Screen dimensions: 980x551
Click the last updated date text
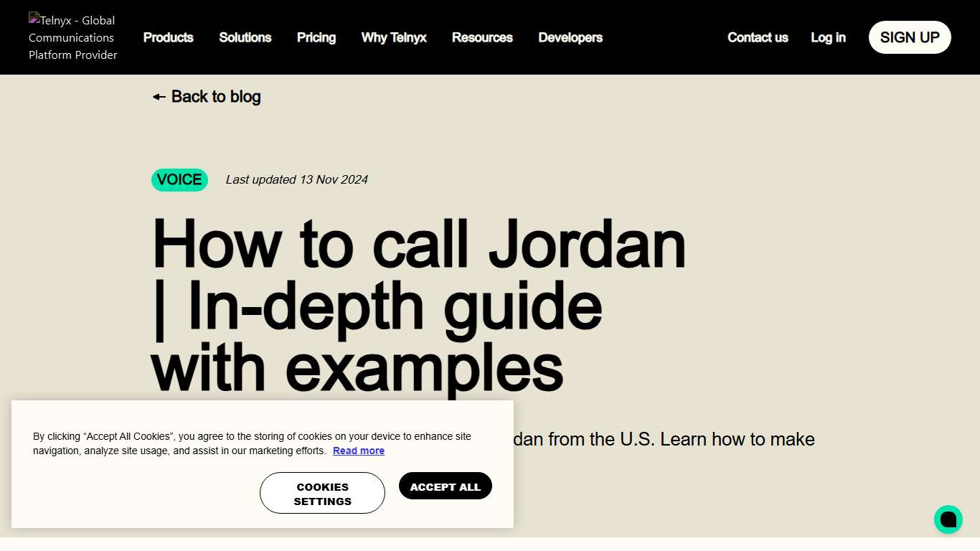tap(296, 179)
